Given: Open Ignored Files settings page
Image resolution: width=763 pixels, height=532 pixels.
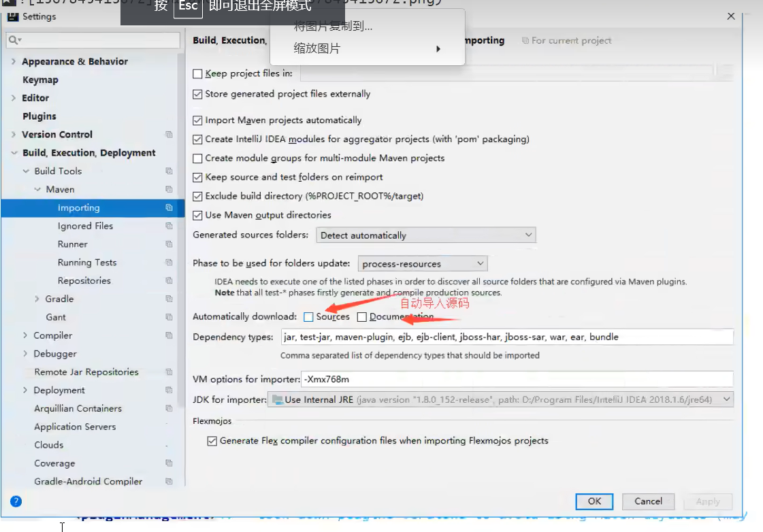Looking at the screenshot, I should pyautogui.click(x=85, y=226).
